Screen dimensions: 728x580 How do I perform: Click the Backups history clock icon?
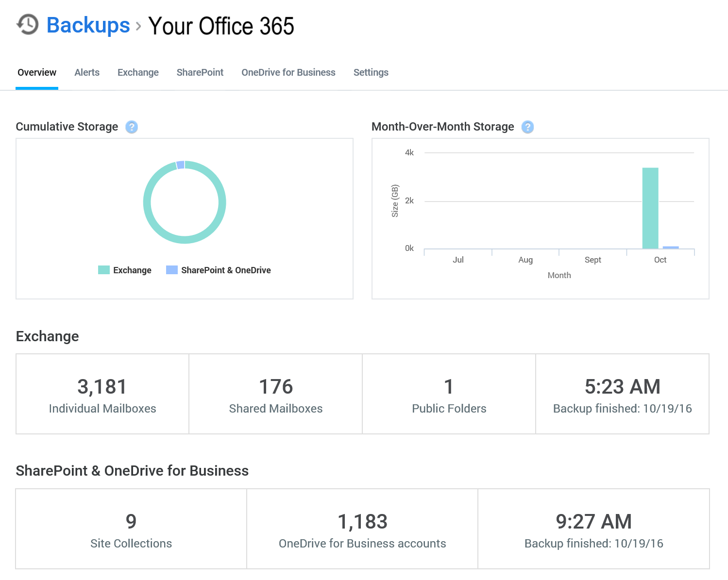pyautogui.click(x=27, y=25)
